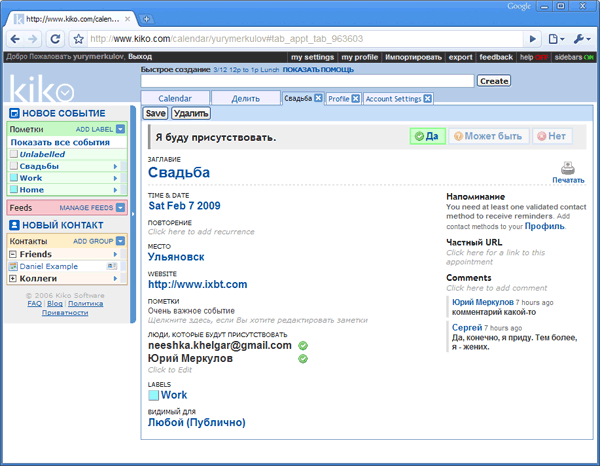Expand the Свадьбы label arrow

tap(115, 166)
